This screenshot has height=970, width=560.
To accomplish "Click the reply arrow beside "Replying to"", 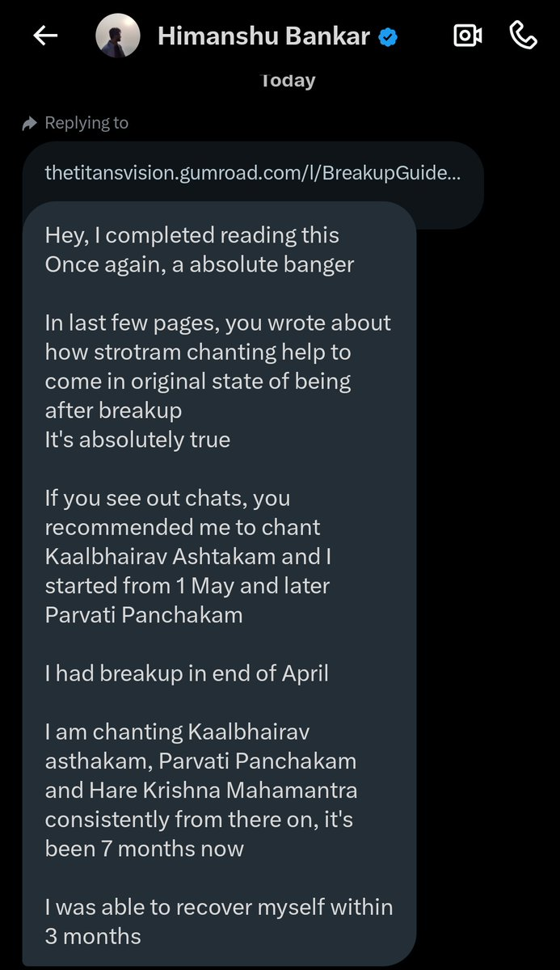I will [31, 123].
